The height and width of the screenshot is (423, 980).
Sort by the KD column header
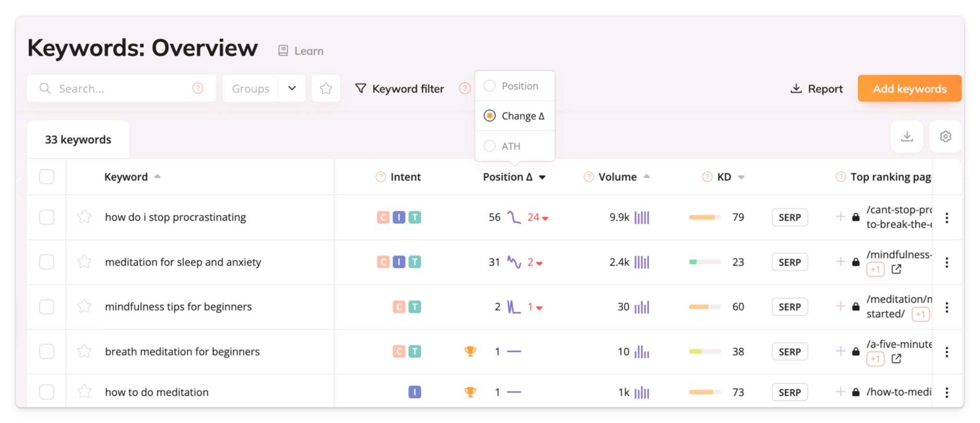point(731,177)
